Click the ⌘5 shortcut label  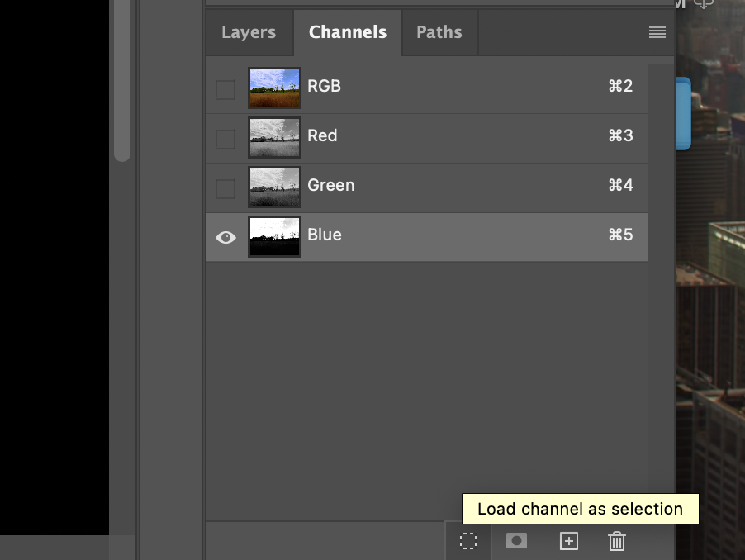[x=620, y=235]
